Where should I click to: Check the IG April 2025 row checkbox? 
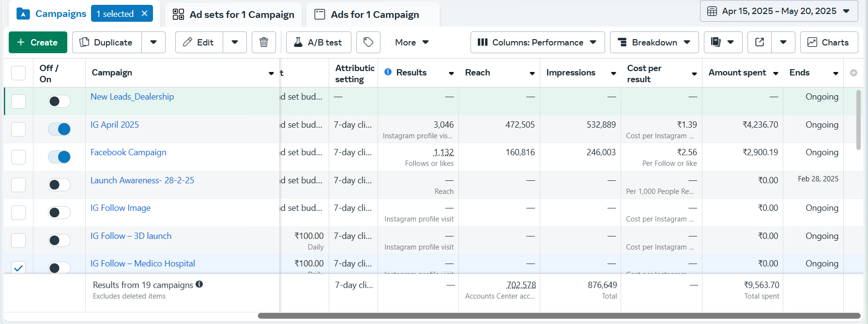18,129
